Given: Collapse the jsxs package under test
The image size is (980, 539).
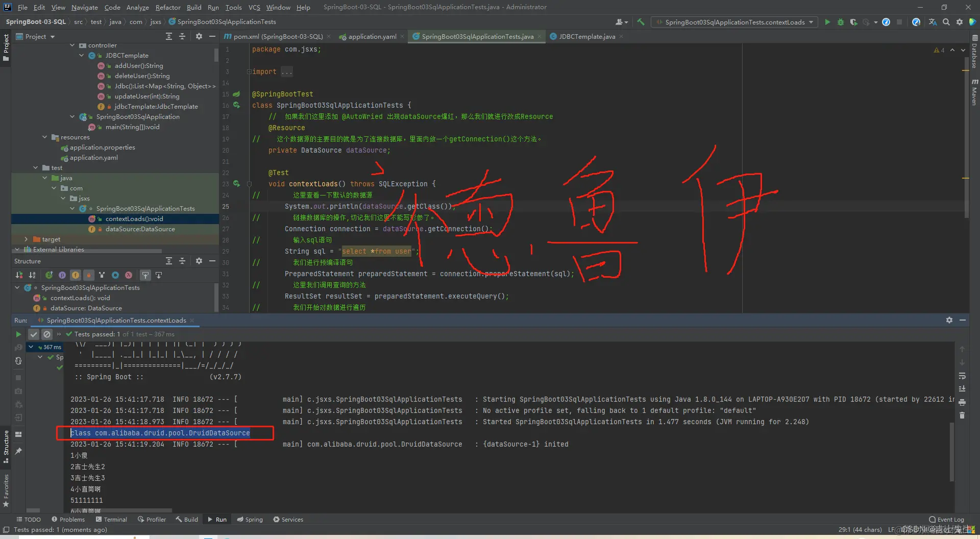Looking at the screenshot, I should tap(63, 198).
